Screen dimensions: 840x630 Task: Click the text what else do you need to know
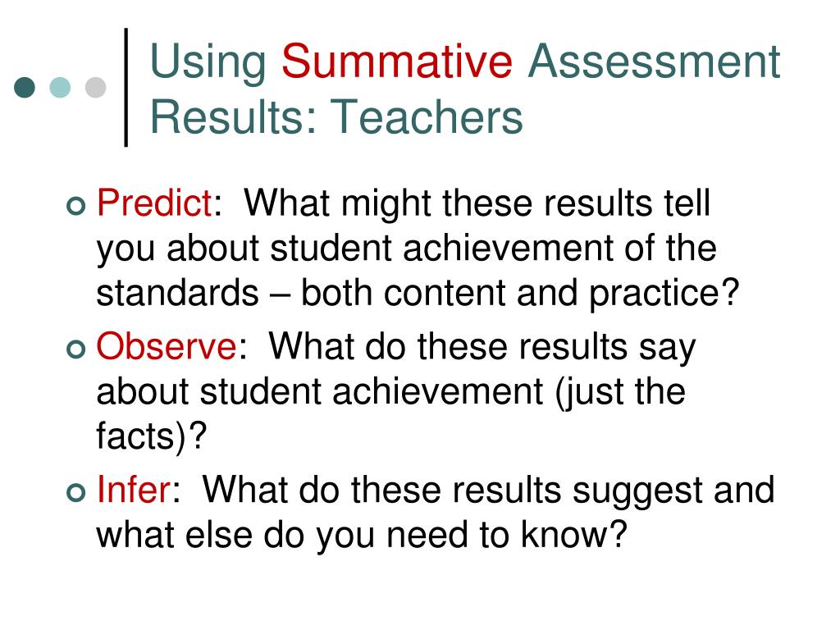click(354, 535)
